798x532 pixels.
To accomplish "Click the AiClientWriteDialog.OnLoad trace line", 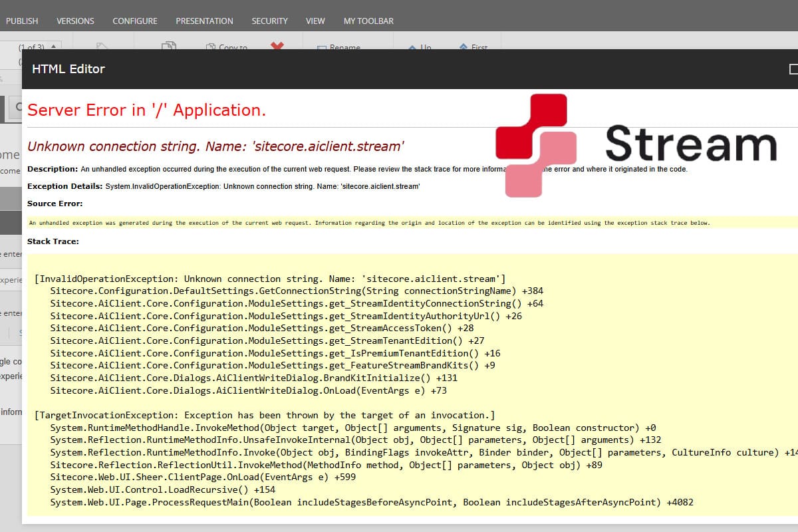I will pos(249,390).
